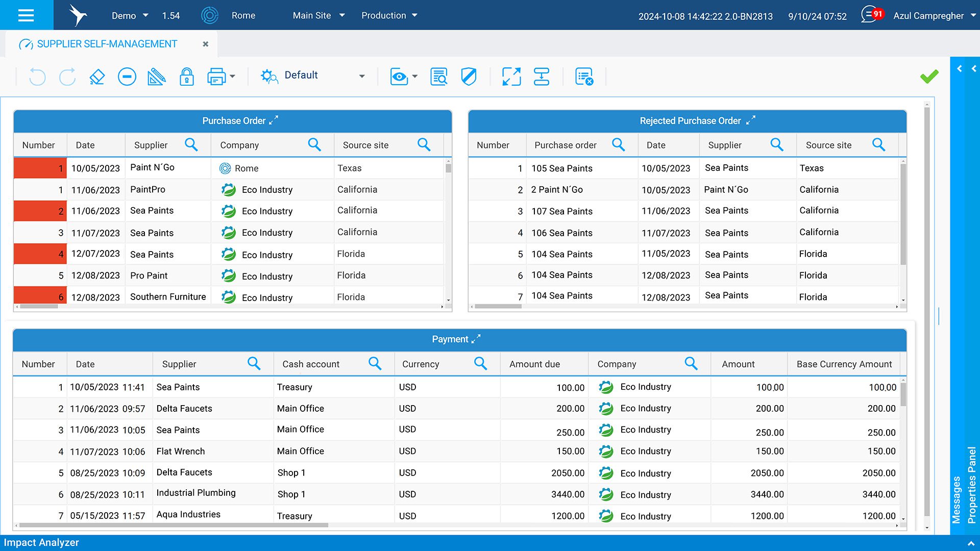Open the Default view dropdown
The height and width of the screenshot is (551, 980).
pos(362,77)
